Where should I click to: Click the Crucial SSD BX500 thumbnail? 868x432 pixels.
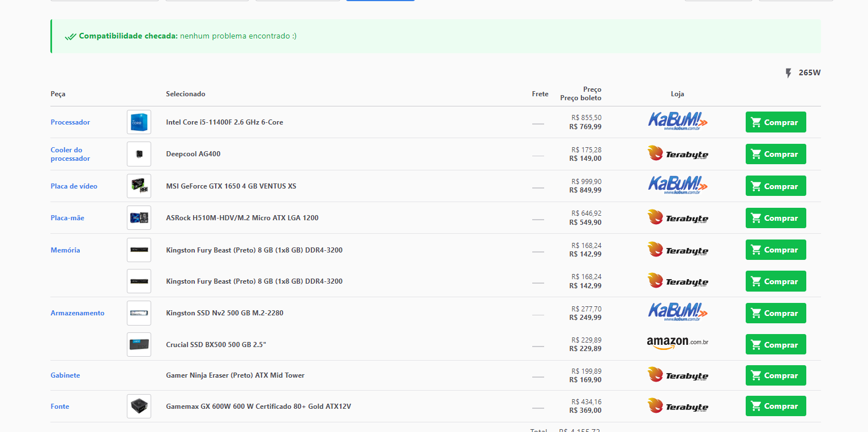139,345
